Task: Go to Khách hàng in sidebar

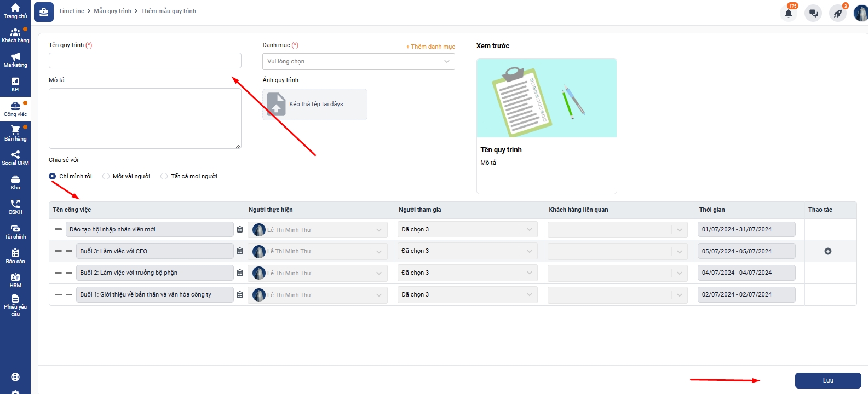Action: coord(15,36)
